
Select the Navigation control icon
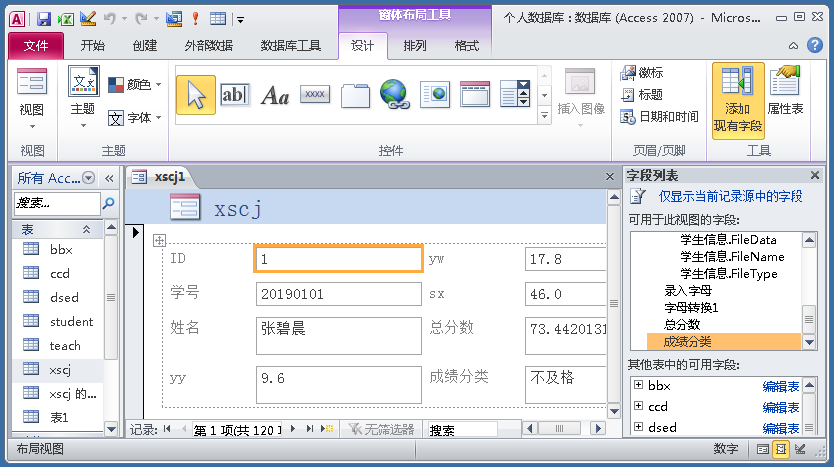tap(474, 94)
